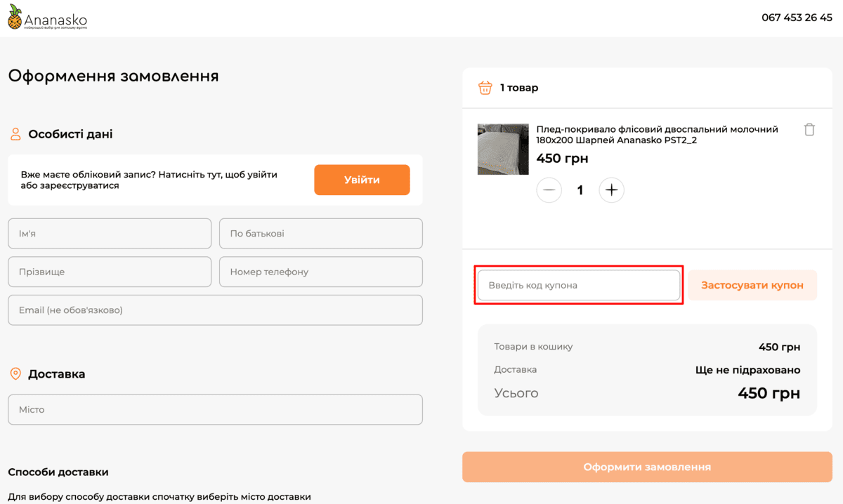The image size is (843, 504).
Task: Select the Прізвище surname field
Action: (110, 272)
